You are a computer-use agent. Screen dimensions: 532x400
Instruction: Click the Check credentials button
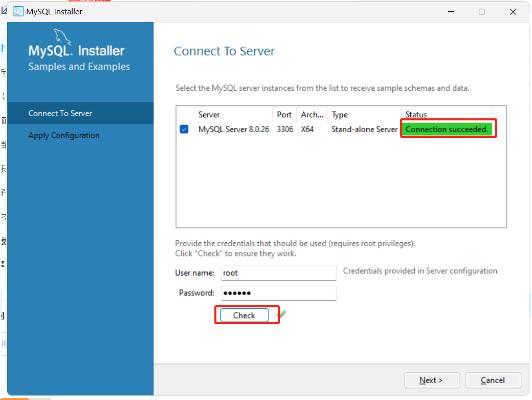click(245, 315)
